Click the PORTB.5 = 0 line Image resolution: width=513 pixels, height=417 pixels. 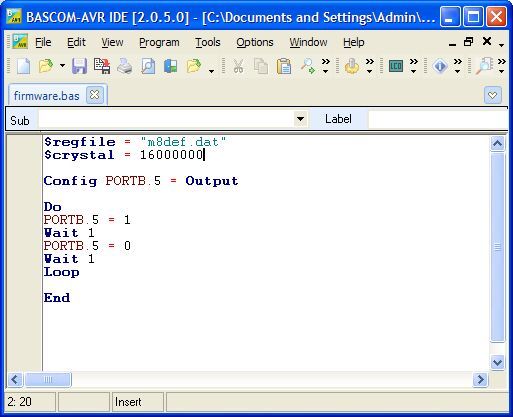pyautogui.click(x=87, y=246)
